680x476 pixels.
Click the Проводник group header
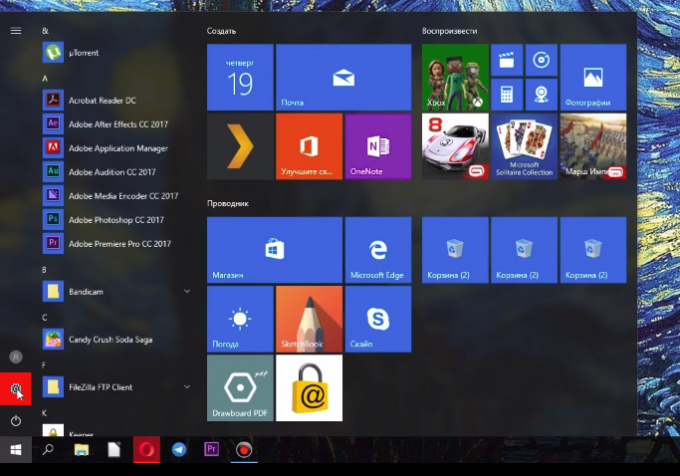228,203
